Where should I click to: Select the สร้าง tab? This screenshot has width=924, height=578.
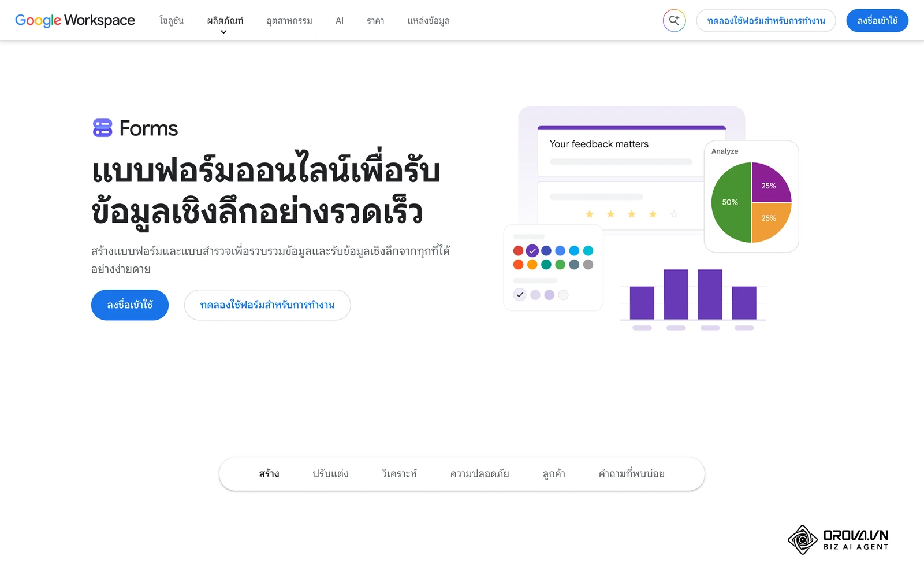(x=269, y=474)
